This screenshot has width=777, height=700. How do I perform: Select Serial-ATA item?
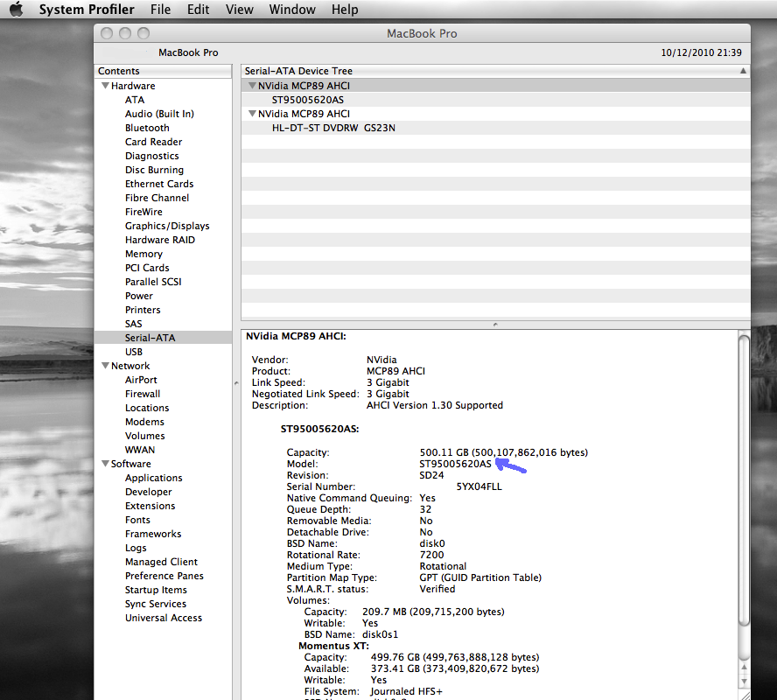[163, 338]
